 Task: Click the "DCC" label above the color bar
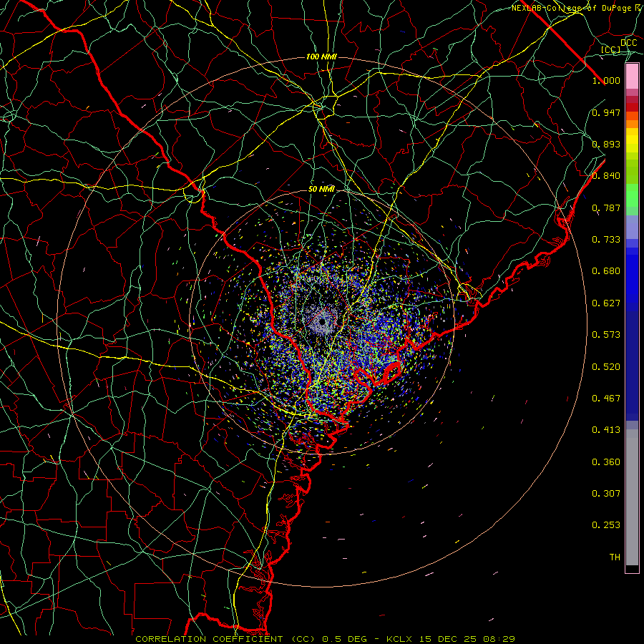628,43
